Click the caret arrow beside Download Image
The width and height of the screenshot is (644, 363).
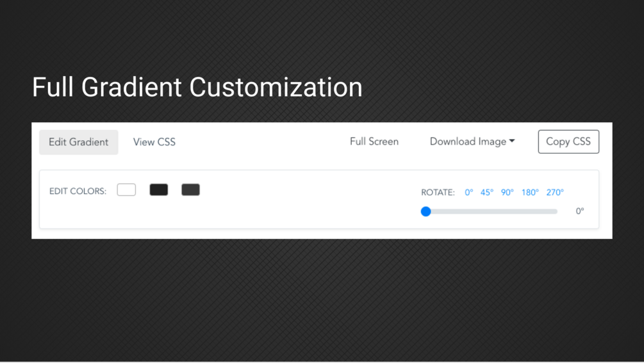(512, 141)
